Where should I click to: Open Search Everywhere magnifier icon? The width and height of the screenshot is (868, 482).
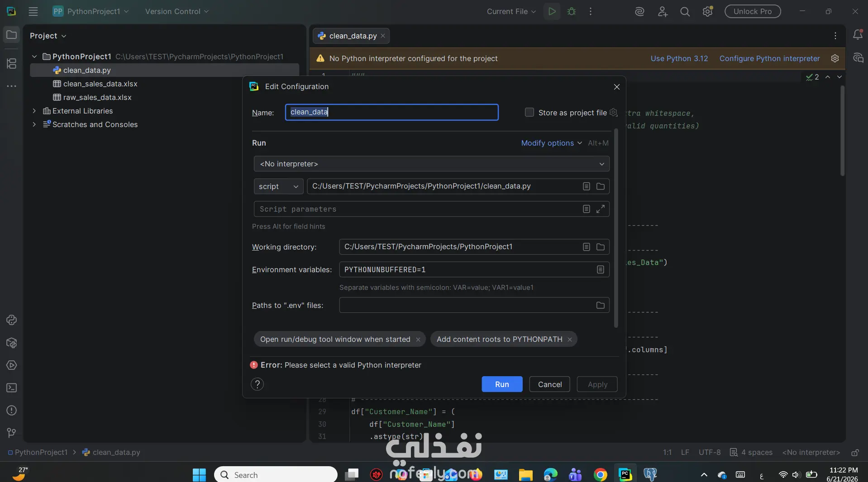(685, 12)
